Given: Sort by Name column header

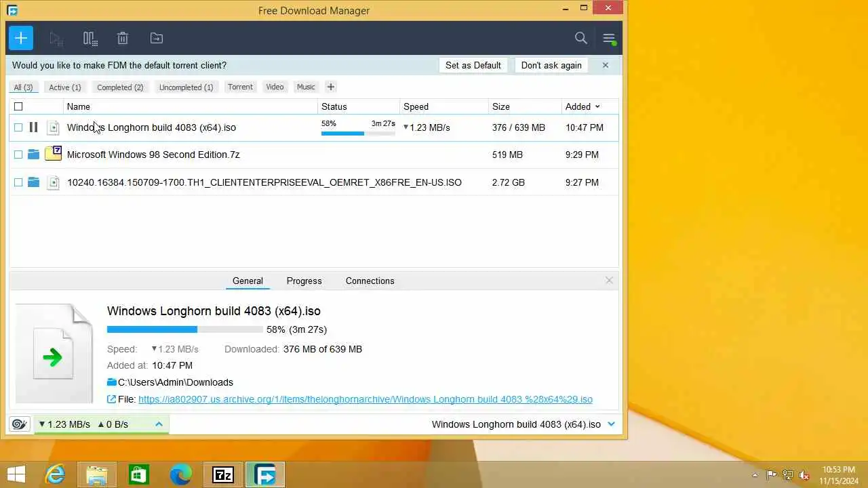Looking at the screenshot, I should coord(79,106).
